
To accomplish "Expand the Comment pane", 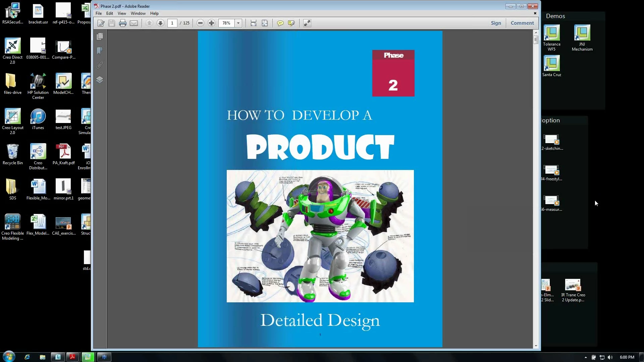I will pyautogui.click(x=522, y=23).
